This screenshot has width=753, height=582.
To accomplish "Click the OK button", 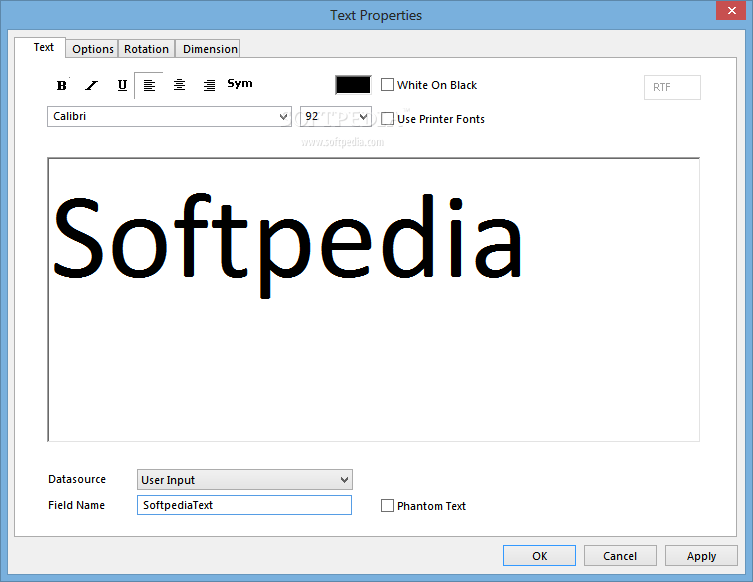I will click(539, 556).
